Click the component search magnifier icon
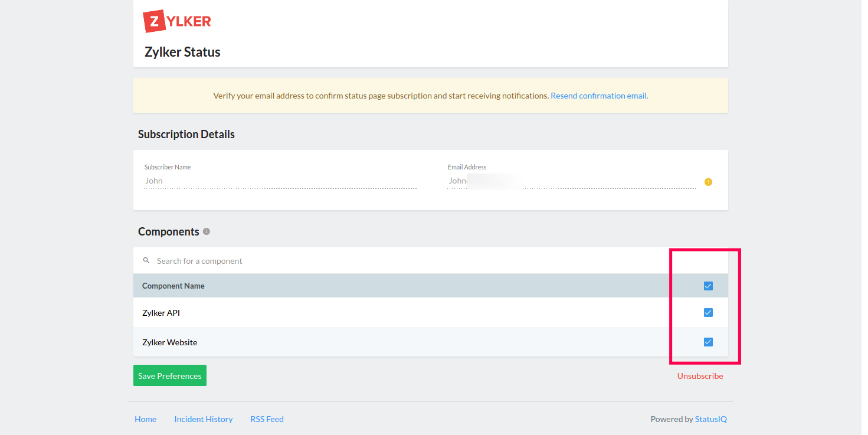Image resolution: width=868 pixels, height=435 pixels. coord(146,260)
